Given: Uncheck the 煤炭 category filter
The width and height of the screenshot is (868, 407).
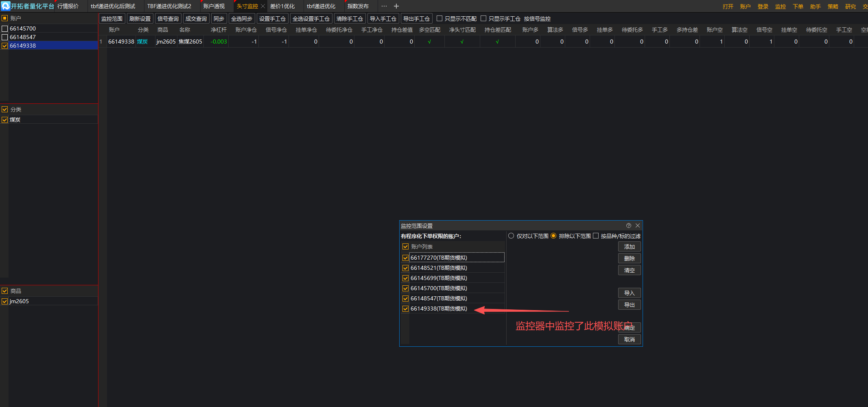Looking at the screenshot, I should (5, 120).
